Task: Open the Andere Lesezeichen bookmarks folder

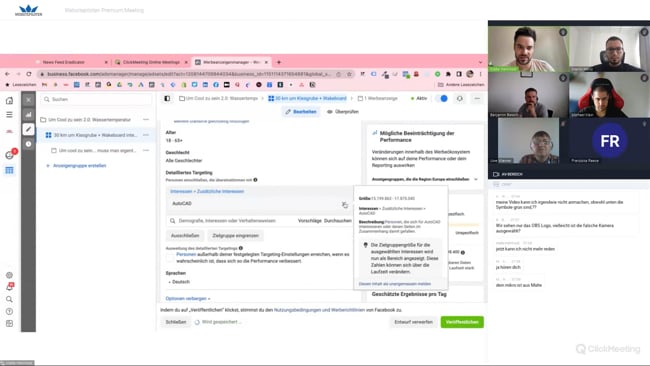Action: pos(461,85)
